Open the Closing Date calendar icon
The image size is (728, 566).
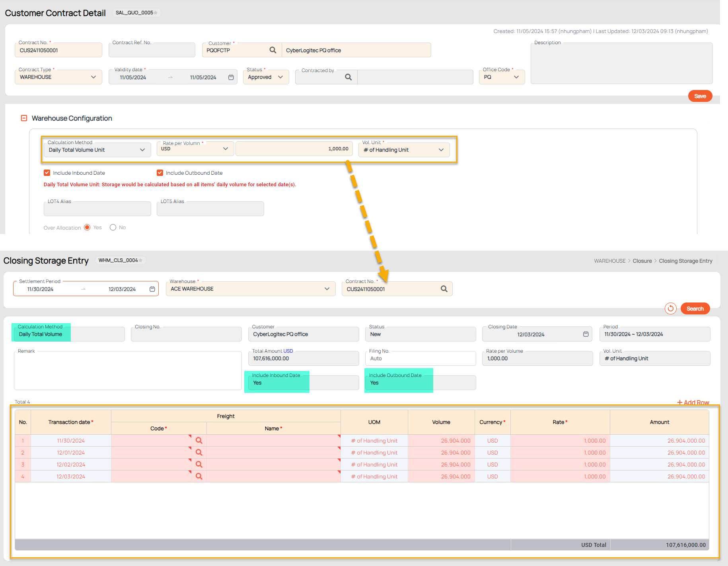[586, 334]
